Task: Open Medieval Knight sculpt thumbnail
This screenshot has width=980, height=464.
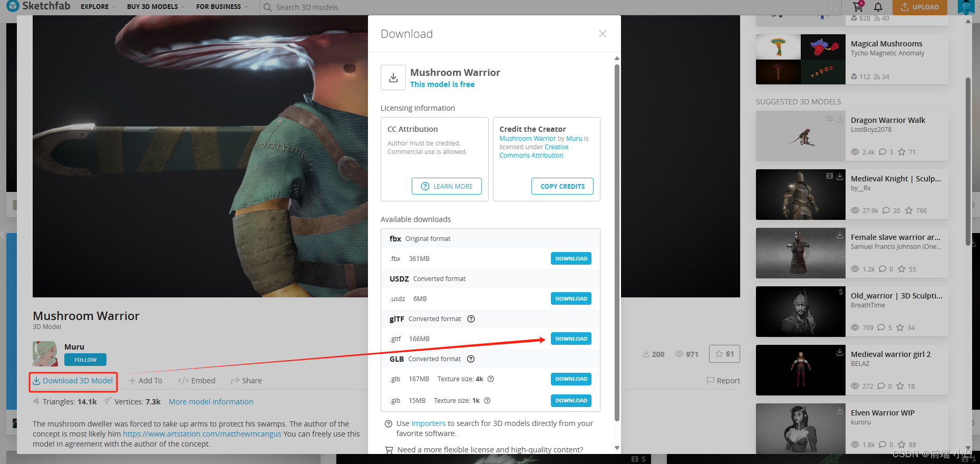Action: pyautogui.click(x=800, y=195)
